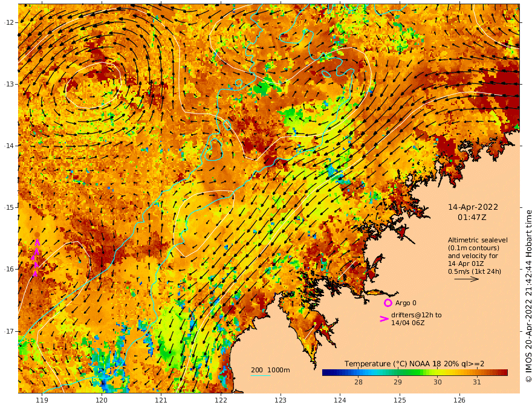
Task: Click the longitude axis label '120'
Action: (102, 400)
